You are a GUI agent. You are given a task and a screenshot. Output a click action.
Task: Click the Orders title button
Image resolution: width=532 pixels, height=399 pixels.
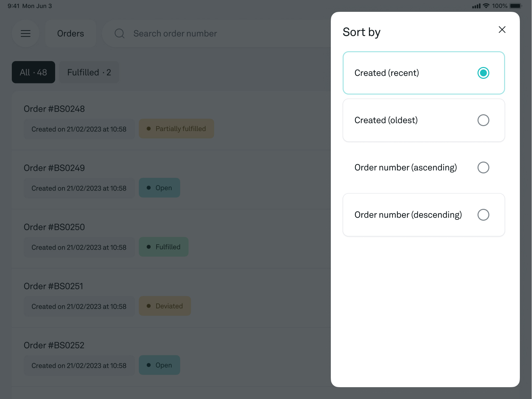coord(71,33)
